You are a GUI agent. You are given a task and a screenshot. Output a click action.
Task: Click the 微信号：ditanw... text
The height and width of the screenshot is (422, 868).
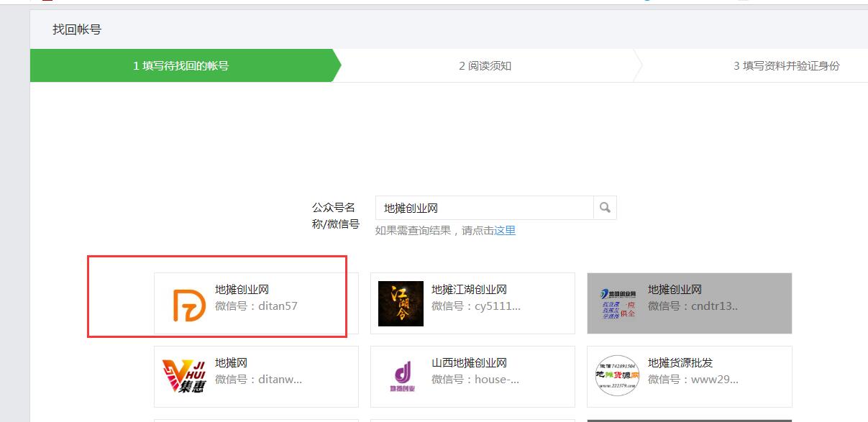click(x=259, y=380)
